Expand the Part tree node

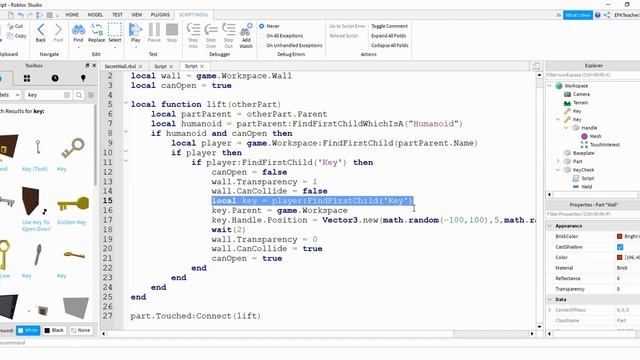tap(558, 161)
